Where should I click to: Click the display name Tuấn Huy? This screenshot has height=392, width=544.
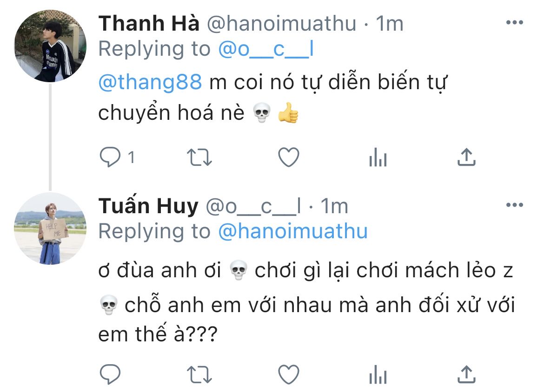(148, 206)
